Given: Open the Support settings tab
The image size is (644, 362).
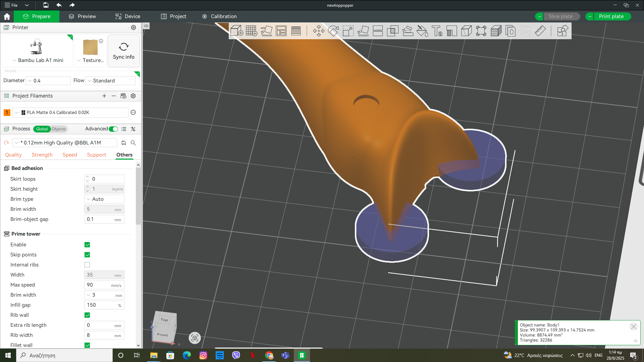Looking at the screenshot, I should pyautogui.click(x=96, y=155).
